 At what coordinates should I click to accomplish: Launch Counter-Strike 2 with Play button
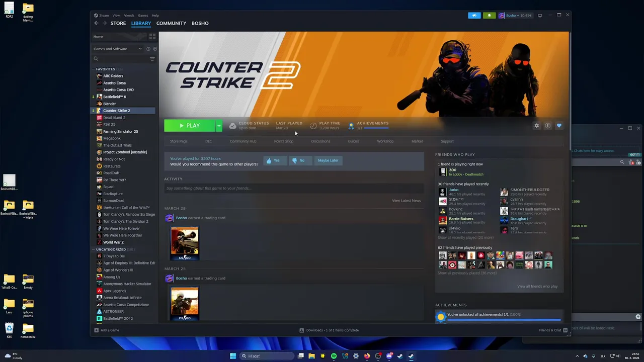click(190, 126)
